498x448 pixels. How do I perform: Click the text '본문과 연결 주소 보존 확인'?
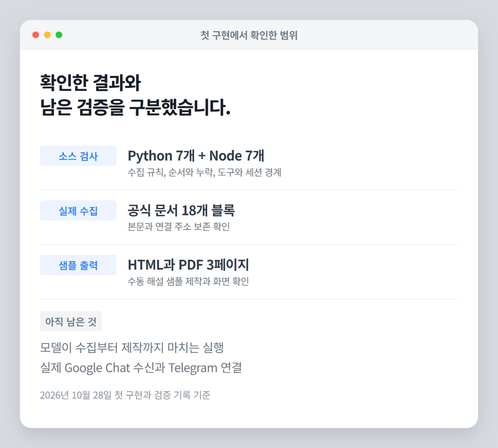point(179,226)
